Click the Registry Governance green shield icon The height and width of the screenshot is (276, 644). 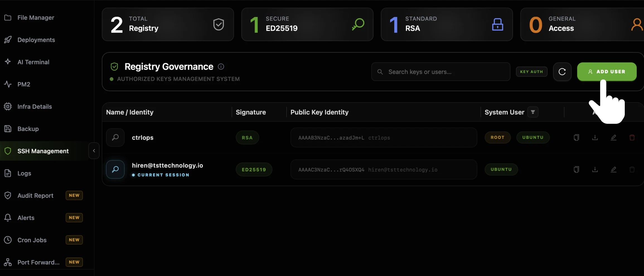tap(114, 67)
